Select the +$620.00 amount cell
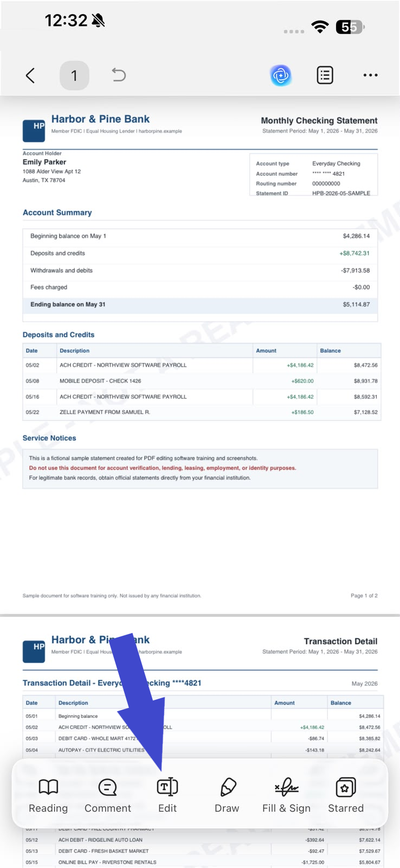Image resolution: width=400 pixels, height=868 pixels. click(x=302, y=381)
